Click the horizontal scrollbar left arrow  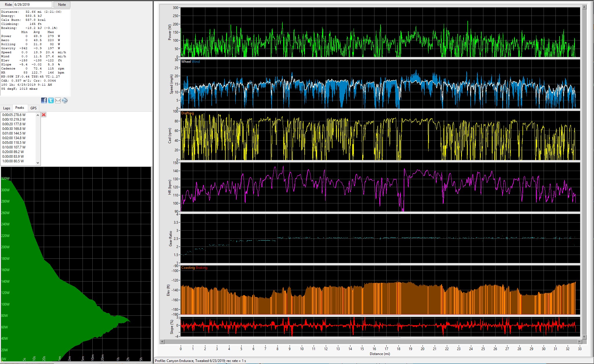pos(162,342)
